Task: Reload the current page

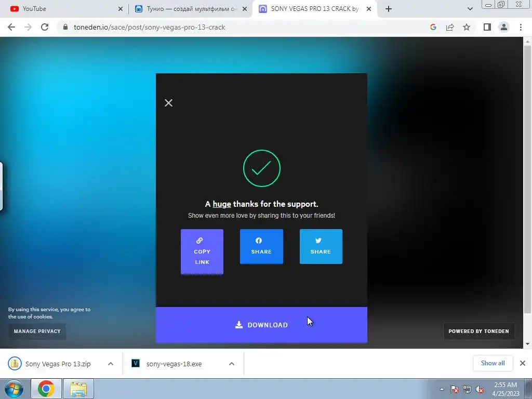Action: pyautogui.click(x=45, y=27)
